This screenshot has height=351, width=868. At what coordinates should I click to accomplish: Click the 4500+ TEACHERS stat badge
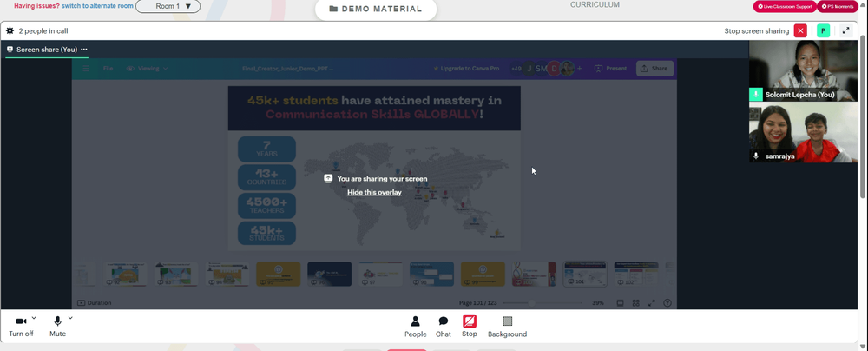[266, 206]
